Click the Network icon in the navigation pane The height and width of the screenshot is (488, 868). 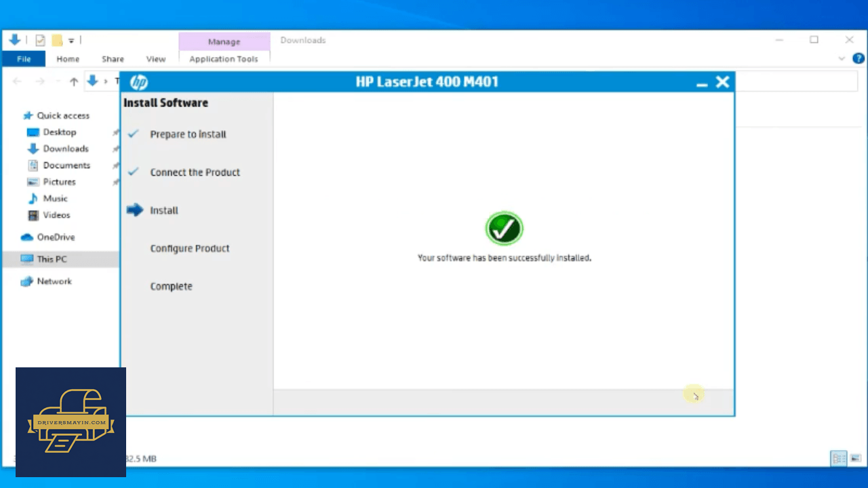click(27, 281)
